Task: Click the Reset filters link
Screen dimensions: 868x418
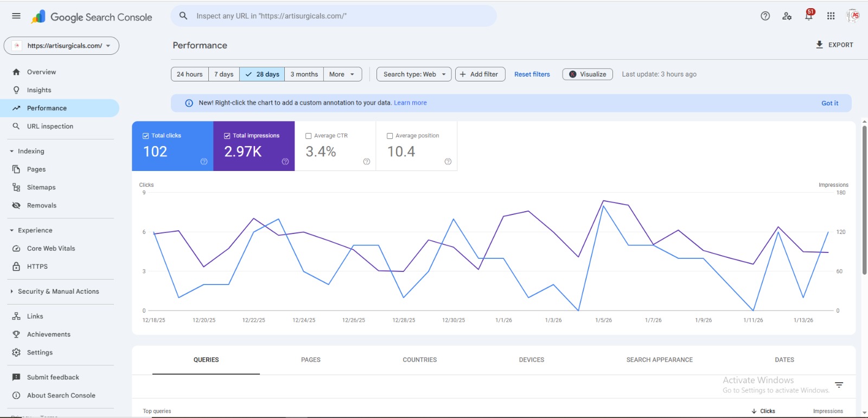Action: click(x=532, y=74)
